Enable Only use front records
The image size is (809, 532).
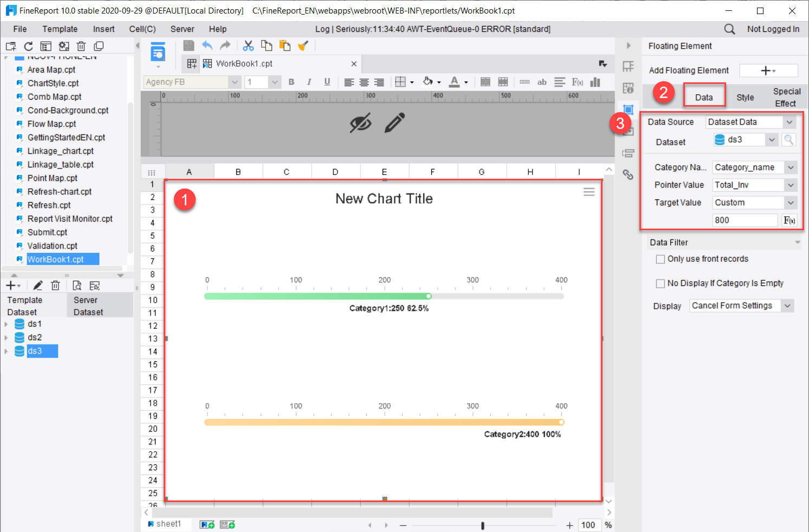(660, 259)
